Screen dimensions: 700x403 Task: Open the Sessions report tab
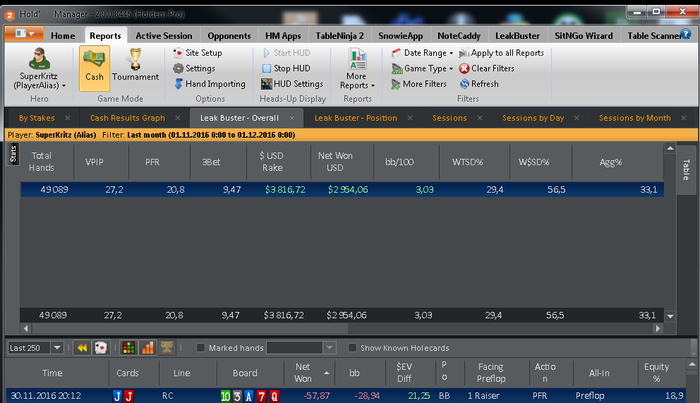450,118
